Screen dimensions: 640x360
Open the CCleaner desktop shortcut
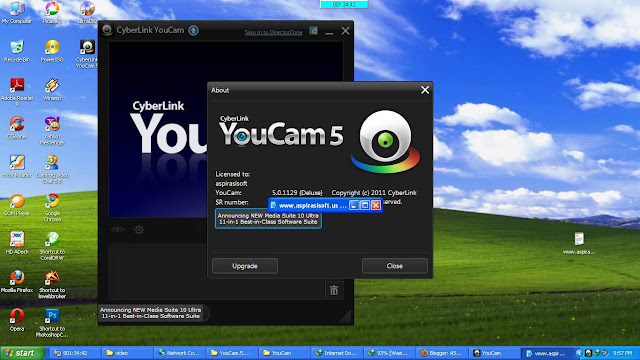tap(17, 128)
